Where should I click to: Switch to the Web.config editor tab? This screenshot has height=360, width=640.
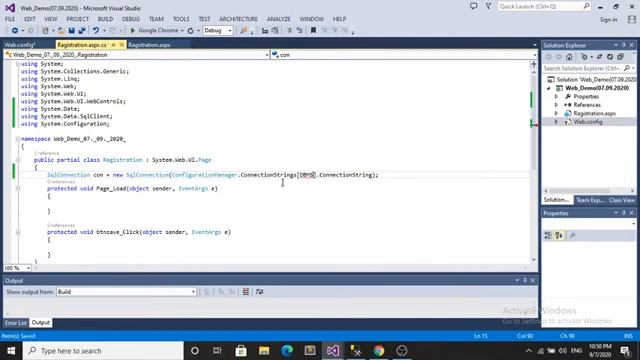coord(20,45)
